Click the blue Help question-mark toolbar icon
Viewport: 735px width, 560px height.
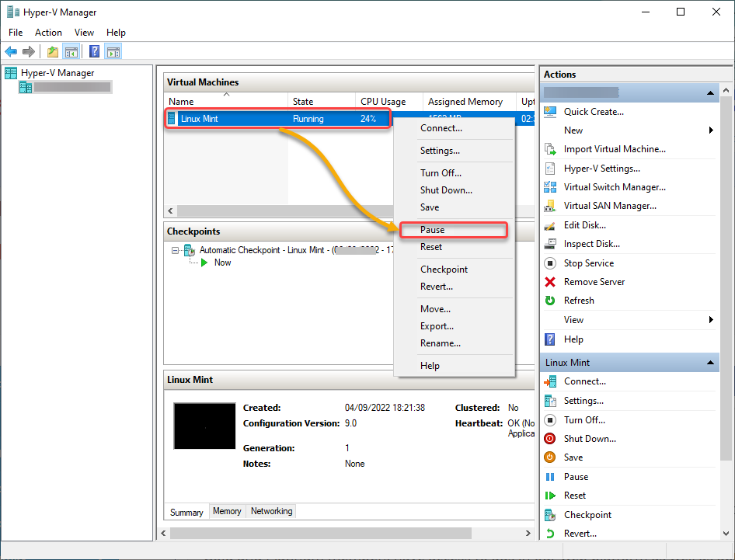(94, 51)
